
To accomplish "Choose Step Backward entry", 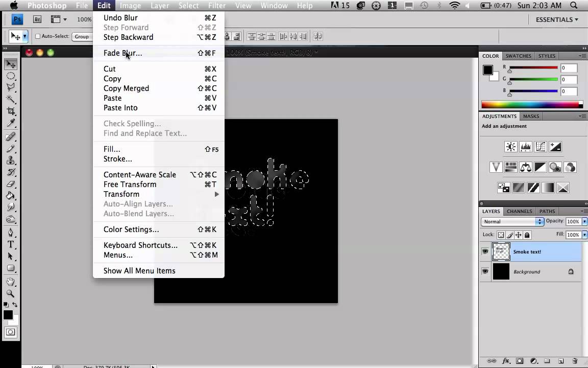I will tap(158, 37).
